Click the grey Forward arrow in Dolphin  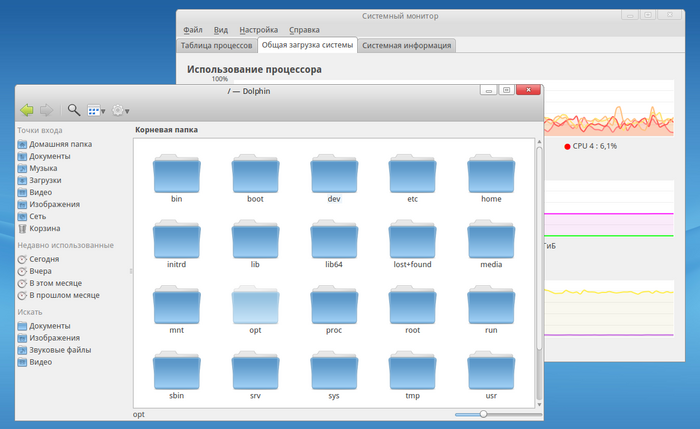click(x=46, y=110)
